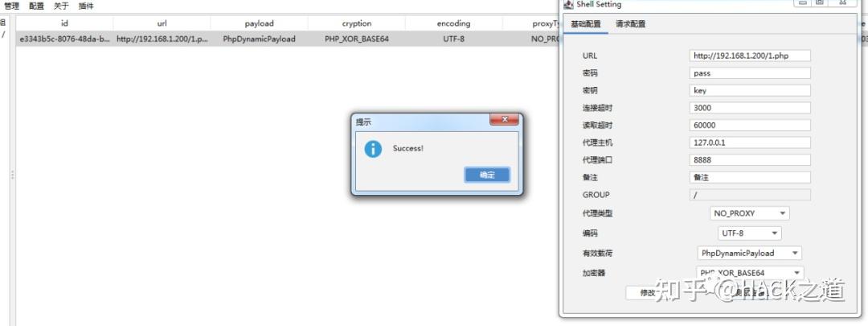Select the 基础配置 tab

tap(586, 24)
